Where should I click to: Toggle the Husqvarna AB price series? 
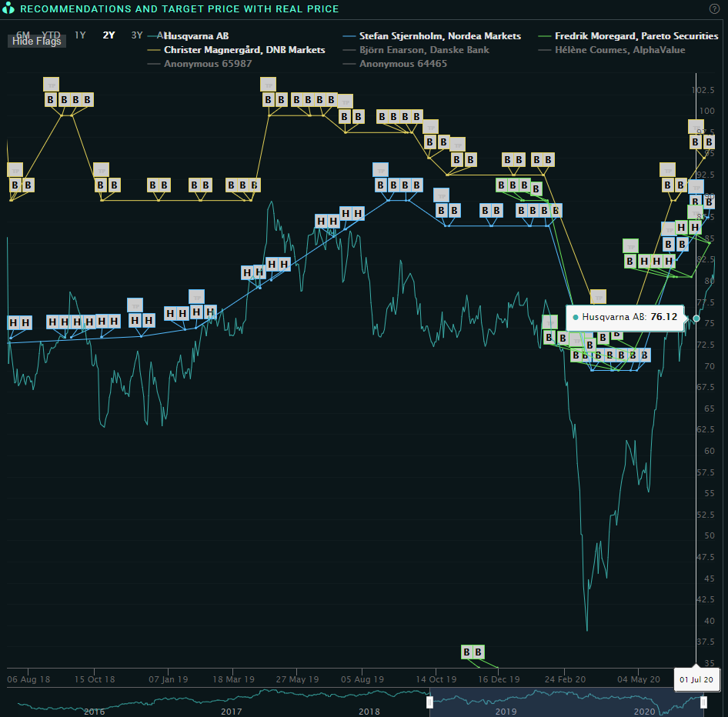[x=196, y=36]
